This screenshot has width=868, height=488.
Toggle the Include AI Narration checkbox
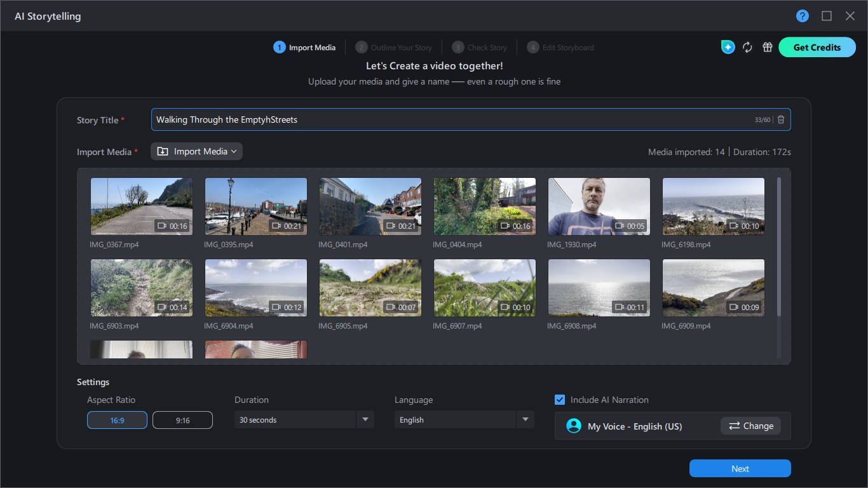560,400
